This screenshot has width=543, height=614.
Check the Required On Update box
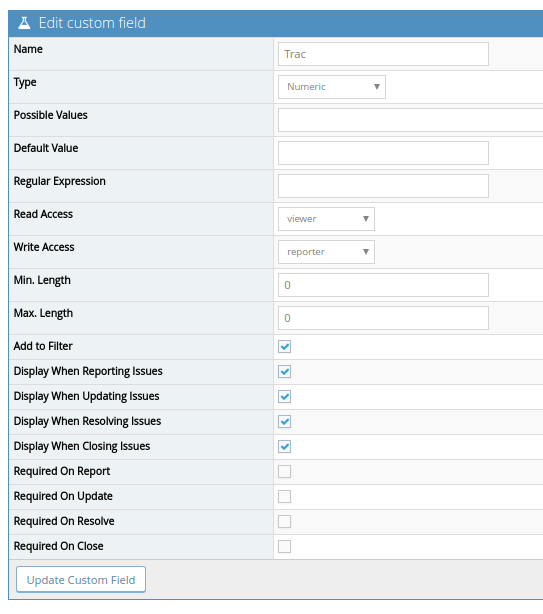tap(285, 497)
